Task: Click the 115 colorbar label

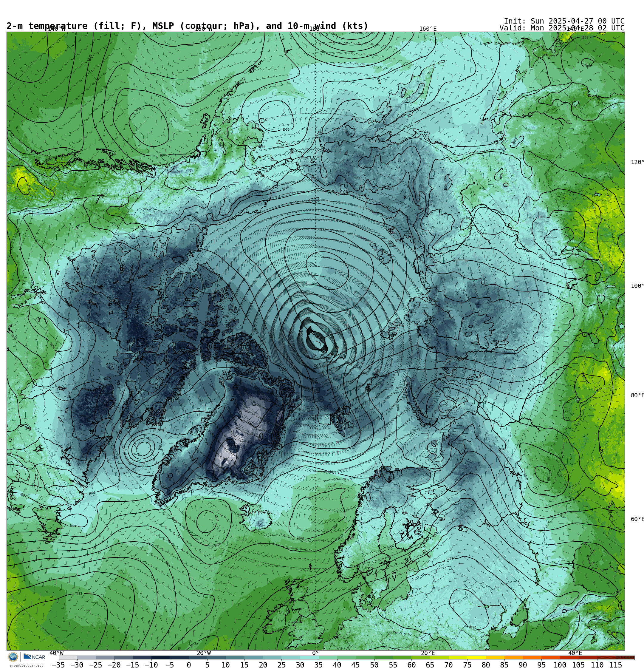Action: (616, 665)
